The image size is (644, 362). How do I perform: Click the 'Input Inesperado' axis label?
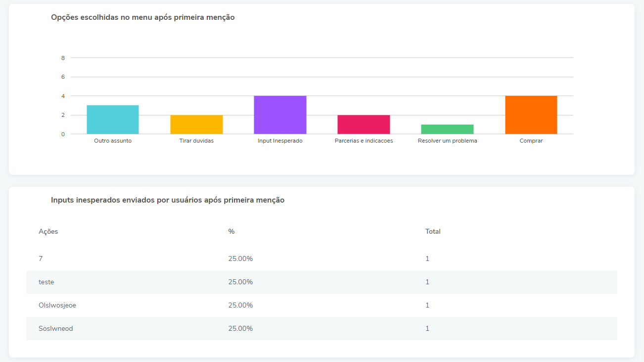click(x=280, y=141)
